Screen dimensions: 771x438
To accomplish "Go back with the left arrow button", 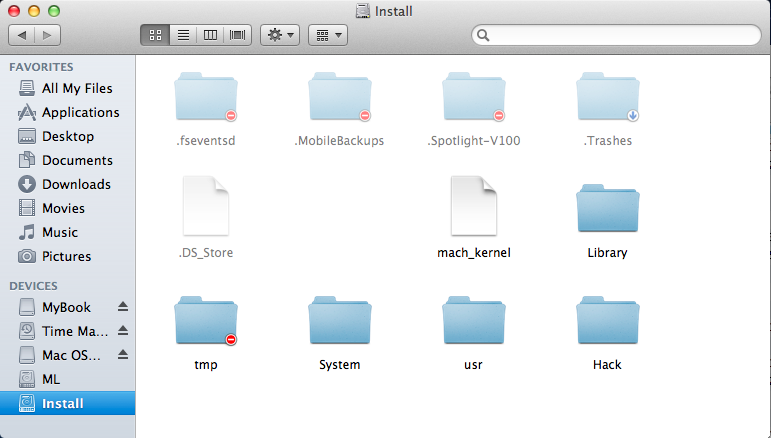I will pos(22,35).
